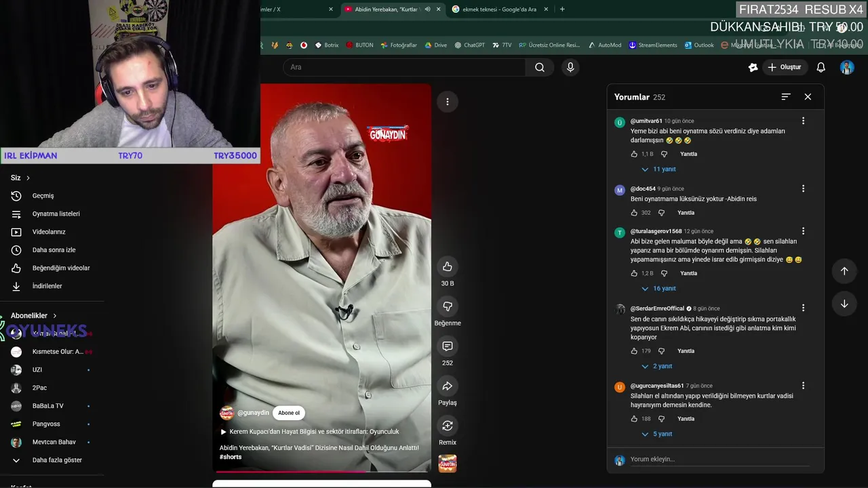This screenshot has height=488, width=868.
Task: Sort comments using the sort icon
Action: [x=786, y=97]
